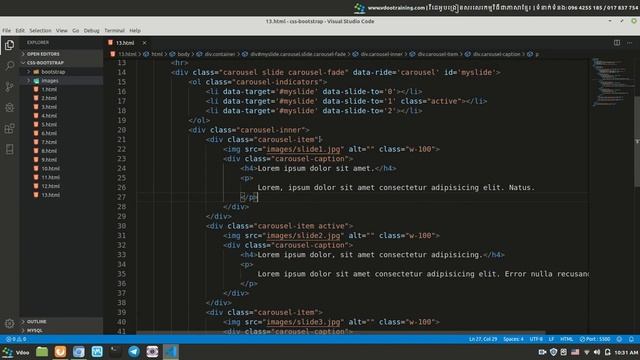Click the volume icon in system tray

pos(597,352)
